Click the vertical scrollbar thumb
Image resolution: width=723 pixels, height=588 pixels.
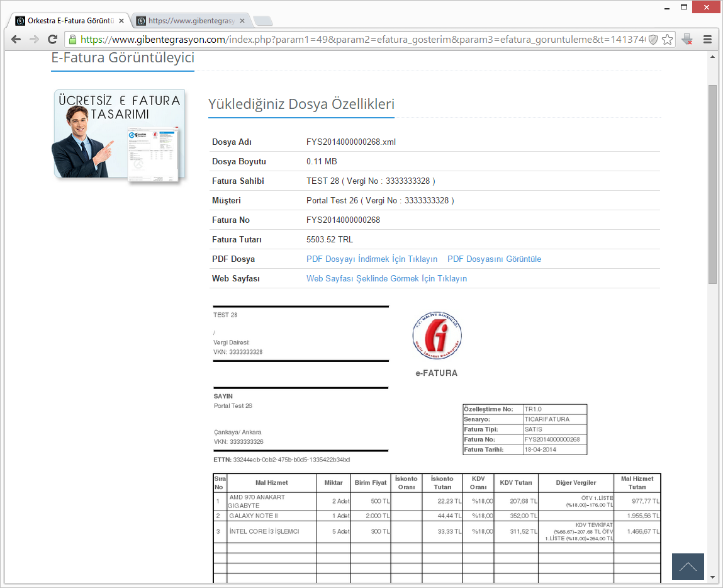pyautogui.click(x=712, y=183)
